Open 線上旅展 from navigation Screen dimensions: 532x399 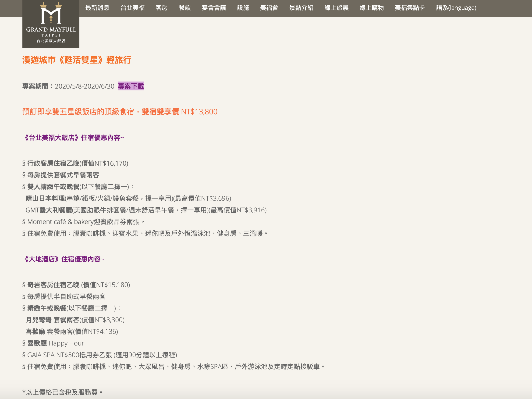coord(337,8)
